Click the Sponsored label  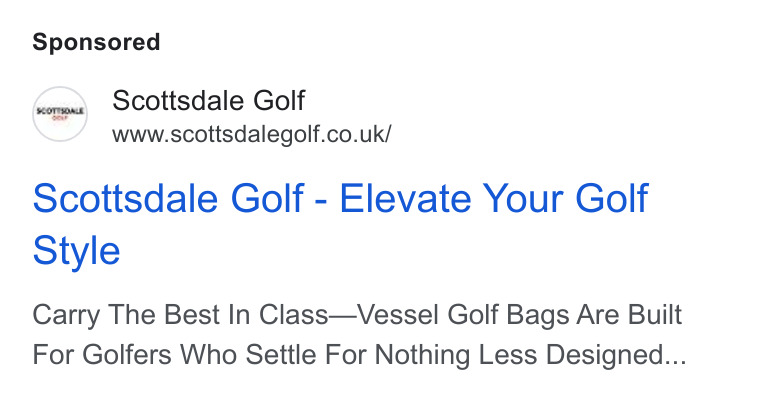pos(96,42)
